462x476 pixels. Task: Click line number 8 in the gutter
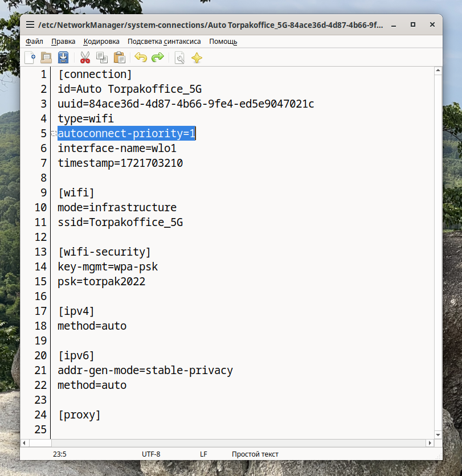(44, 178)
